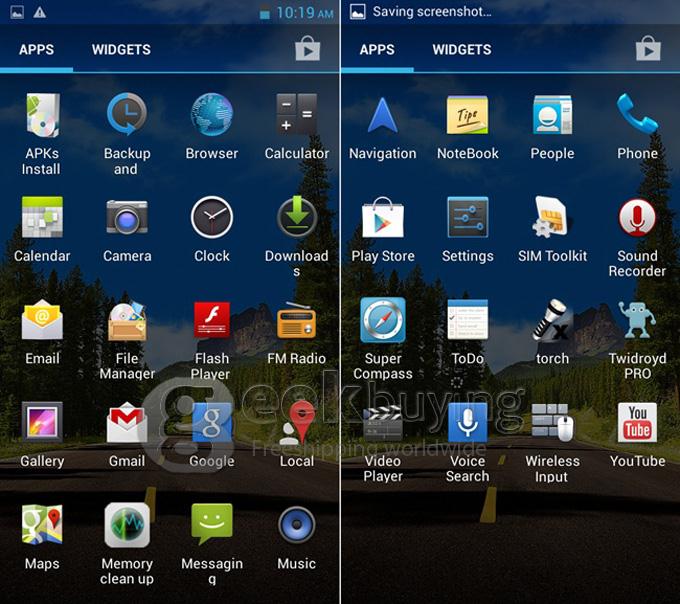Tap shop bag button on left screen header
The width and height of the screenshot is (680, 604).
[x=307, y=49]
